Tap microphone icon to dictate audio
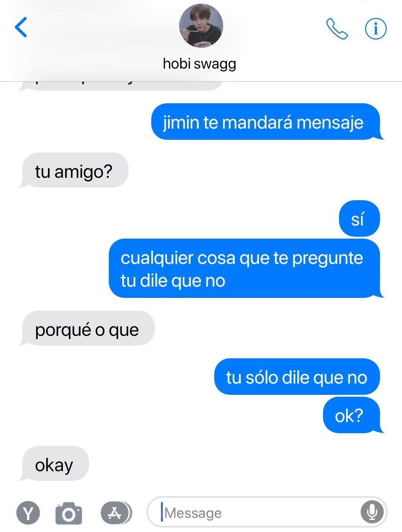402x532 pixels. [372, 512]
